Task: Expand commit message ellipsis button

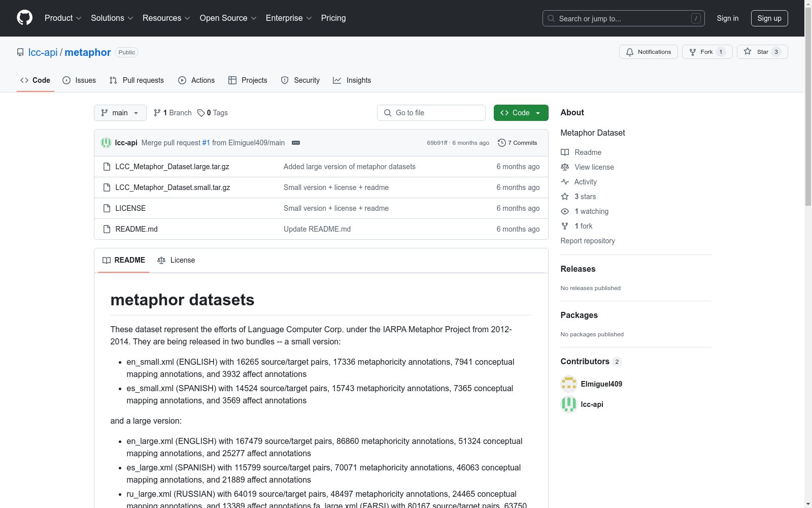Action: point(296,143)
